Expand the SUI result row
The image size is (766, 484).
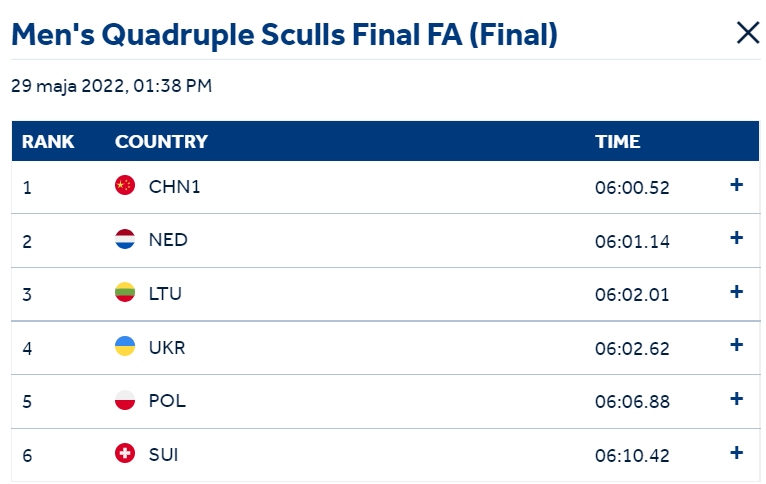(x=736, y=452)
